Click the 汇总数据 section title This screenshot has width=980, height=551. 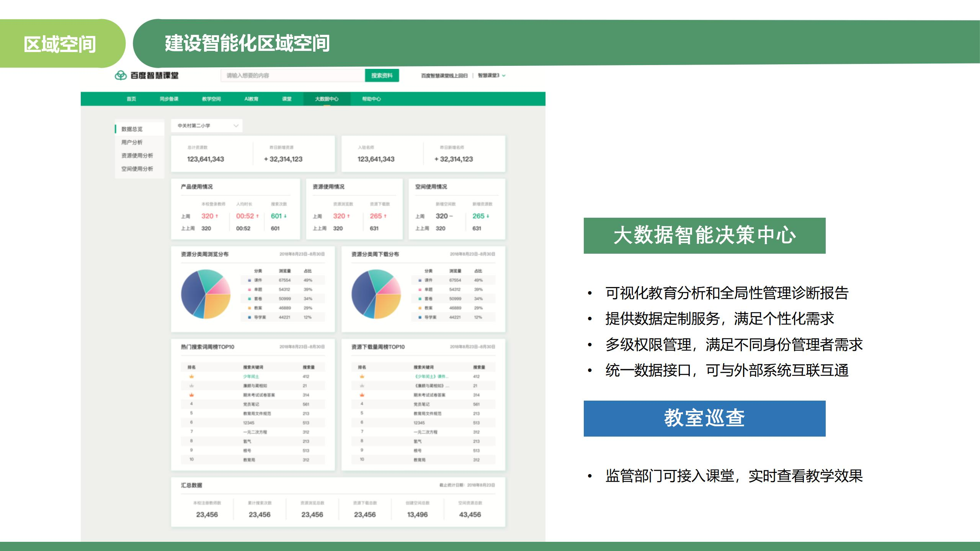191,485
